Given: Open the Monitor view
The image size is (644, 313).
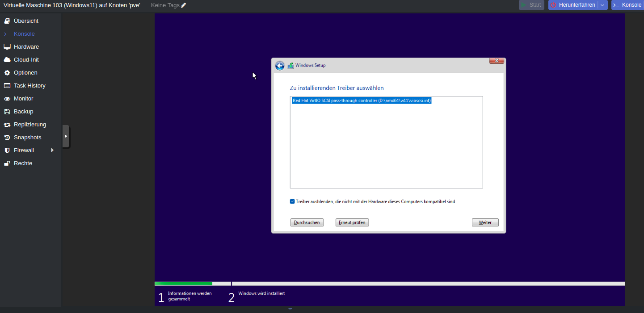Looking at the screenshot, I should click(23, 99).
